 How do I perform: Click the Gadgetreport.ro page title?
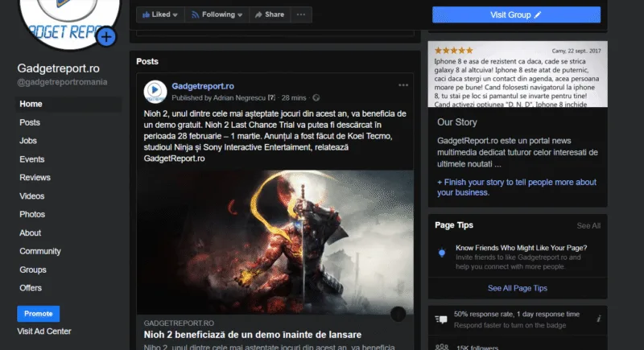click(x=58, y=68)
